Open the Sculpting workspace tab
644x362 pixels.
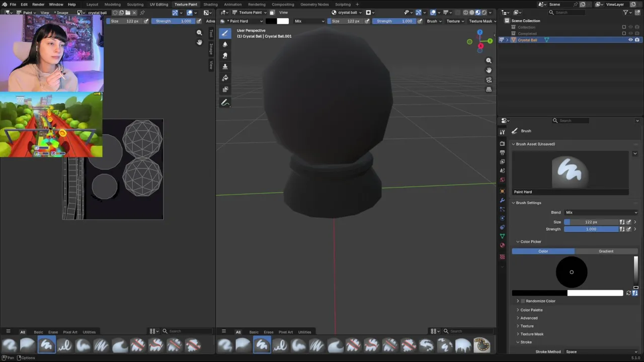(x=135, y=5)
